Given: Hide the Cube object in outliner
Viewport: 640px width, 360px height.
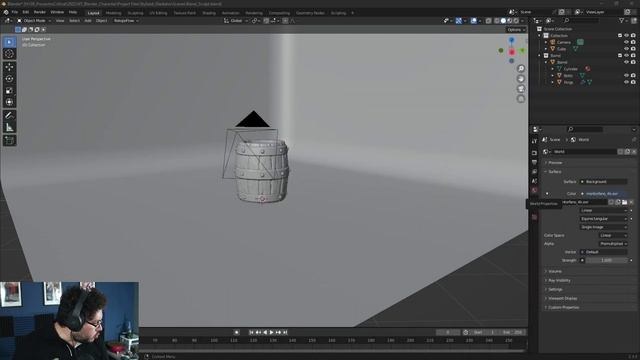Looking at the screenshot, I should [x=627, y=49].
